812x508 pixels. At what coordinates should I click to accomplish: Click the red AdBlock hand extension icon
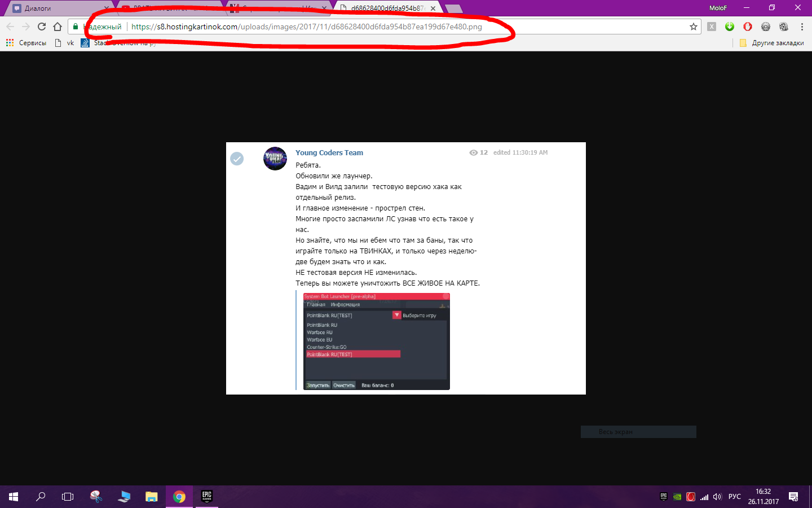[747, 27]
